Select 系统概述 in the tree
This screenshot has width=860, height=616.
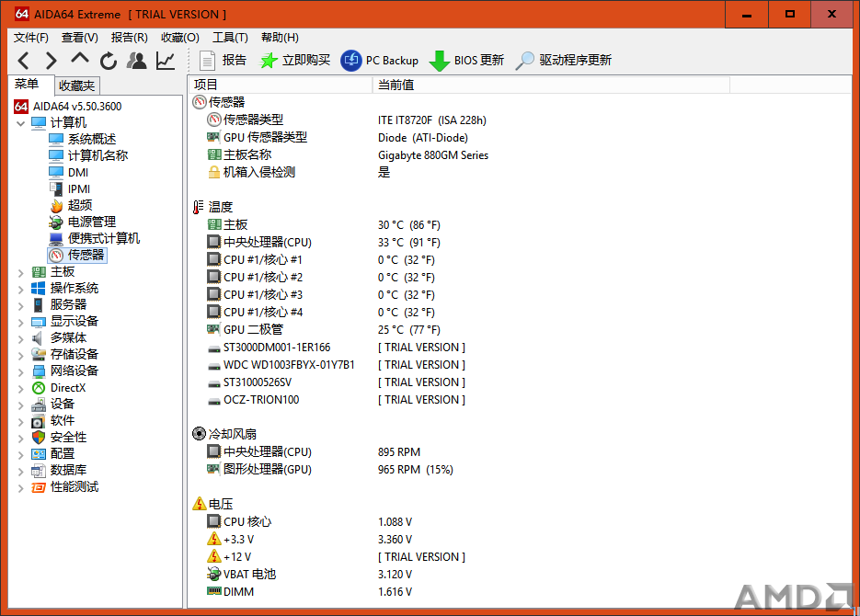point(92,139)
